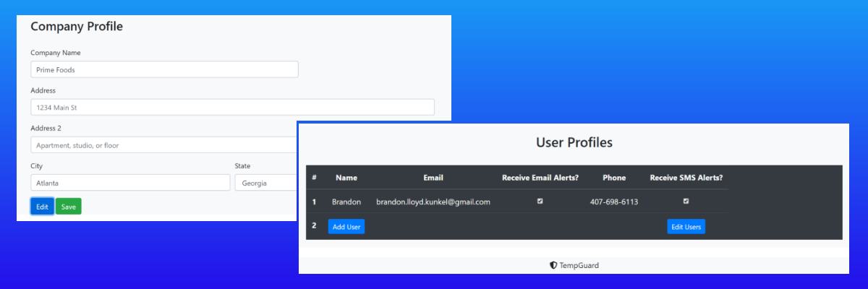
Task: Click the Phone column header
Action: 614,178
